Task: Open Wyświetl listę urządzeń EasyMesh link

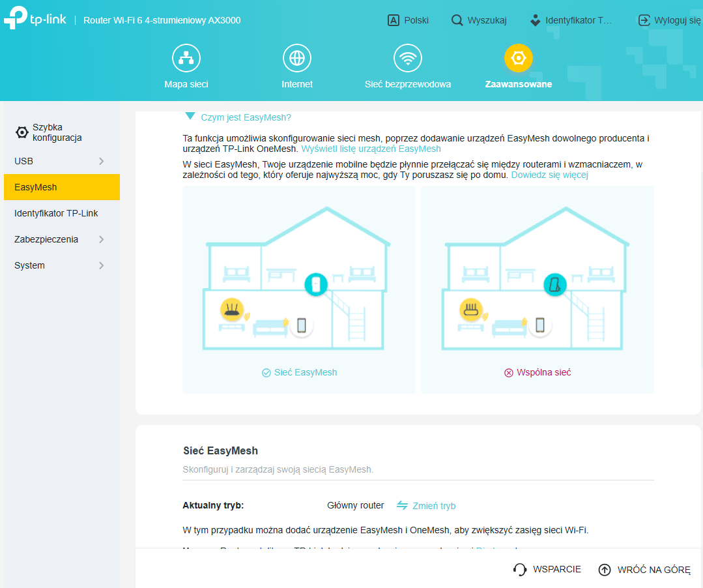Action: [371, 149]
